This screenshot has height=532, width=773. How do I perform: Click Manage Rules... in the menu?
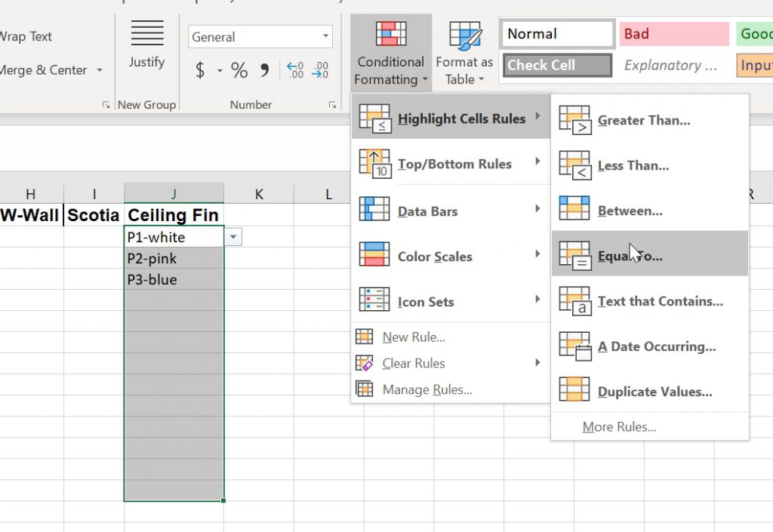[x=427, y=389]
